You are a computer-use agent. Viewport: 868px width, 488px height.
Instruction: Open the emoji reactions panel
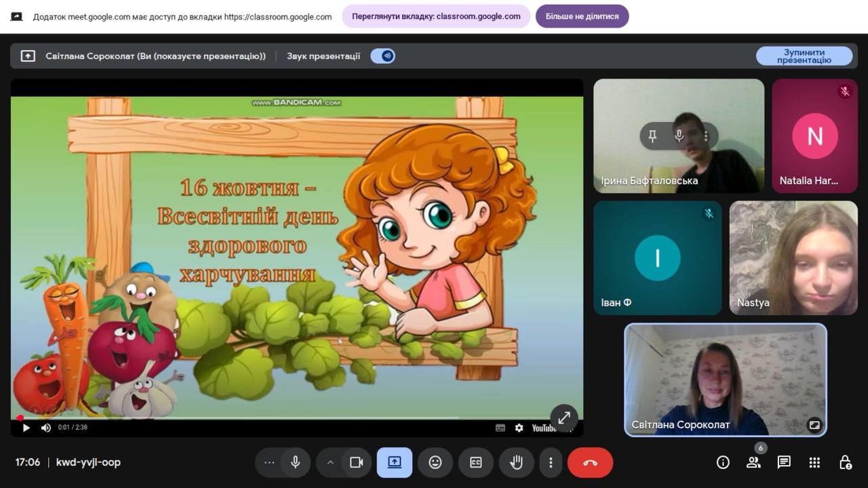pyautogui.click(x=435, y=462)
